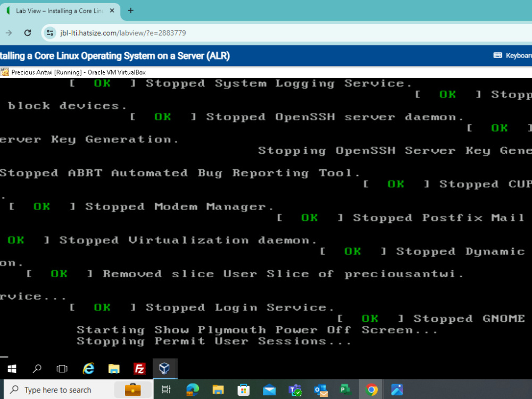Open Outlook from host taskbar
The image size is (532, 399).
321,390
